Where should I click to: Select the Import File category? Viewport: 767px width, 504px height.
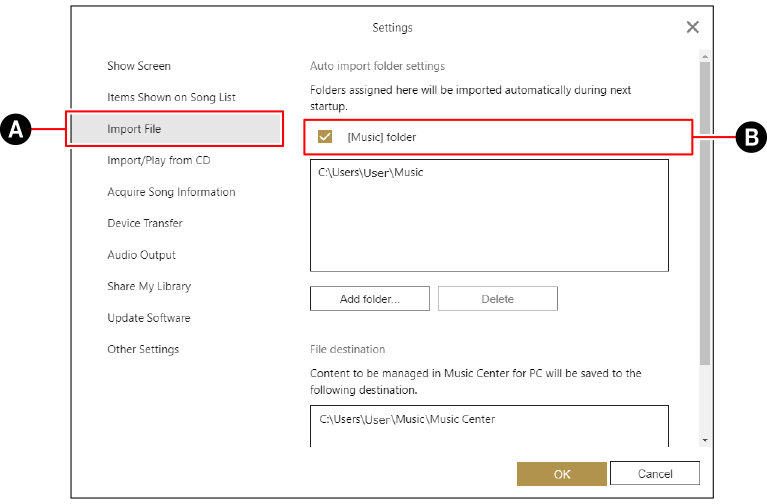tap(134, 129)
